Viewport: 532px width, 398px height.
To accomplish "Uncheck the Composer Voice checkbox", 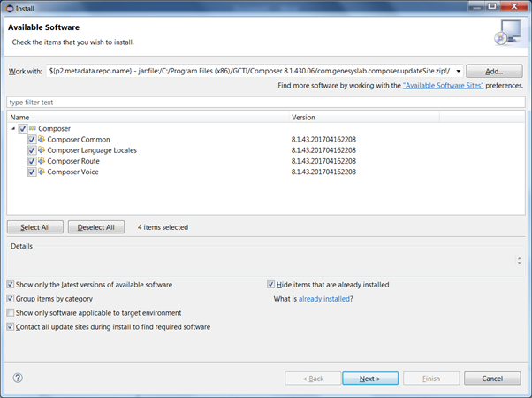I will [x=32, y=172].
